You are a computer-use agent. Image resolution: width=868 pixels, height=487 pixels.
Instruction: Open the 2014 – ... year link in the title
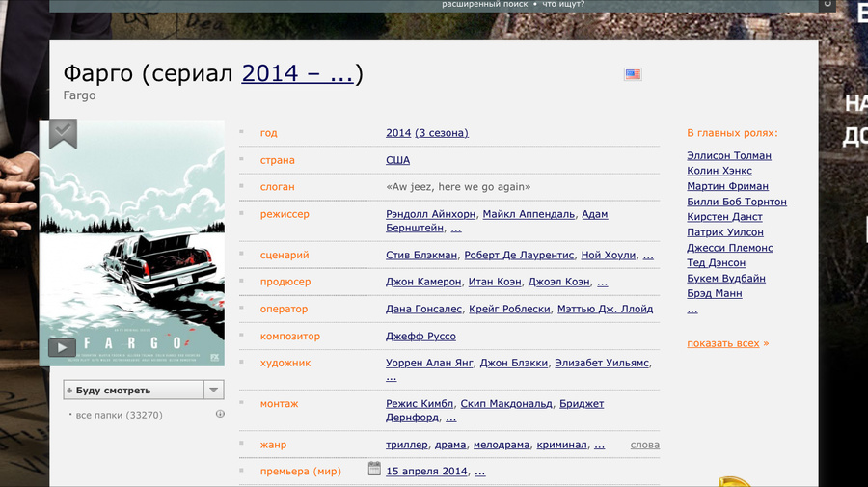click(297, 73)
